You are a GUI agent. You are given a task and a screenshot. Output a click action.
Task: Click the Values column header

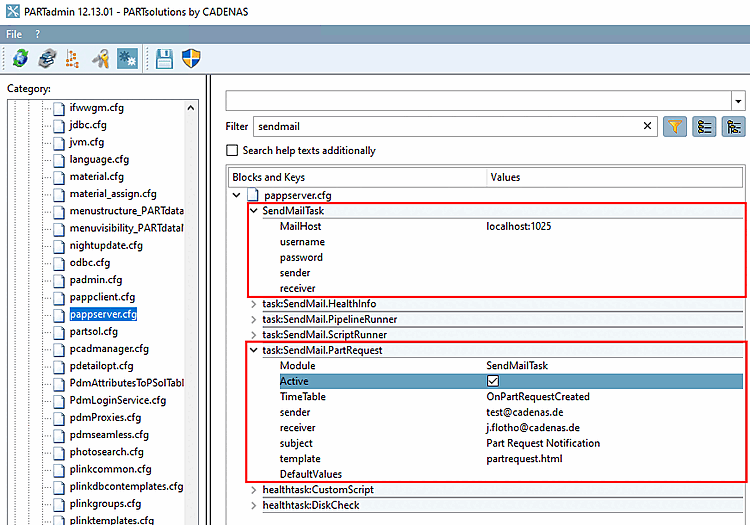[615, 177]
